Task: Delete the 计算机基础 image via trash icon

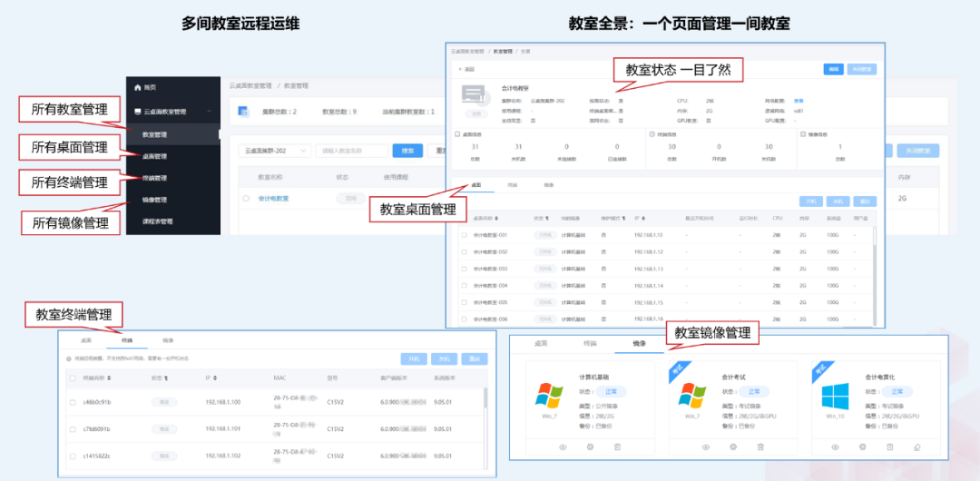Action: (618, 447)
